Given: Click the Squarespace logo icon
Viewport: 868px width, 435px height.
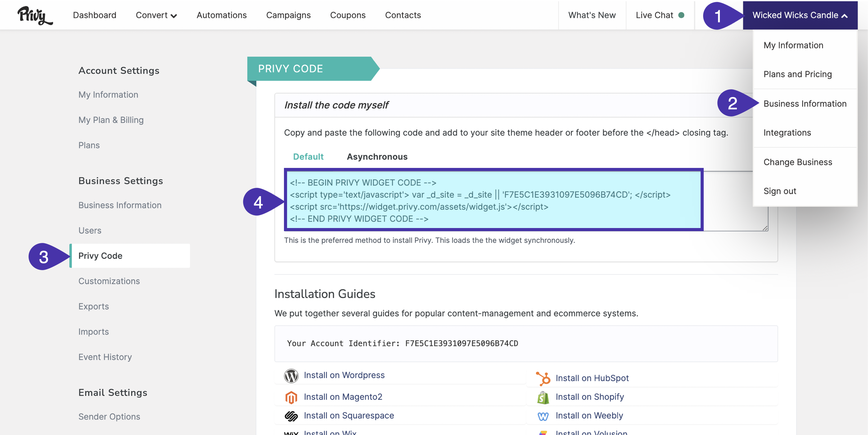Looking at the screenshot, I should click(291, 416).
